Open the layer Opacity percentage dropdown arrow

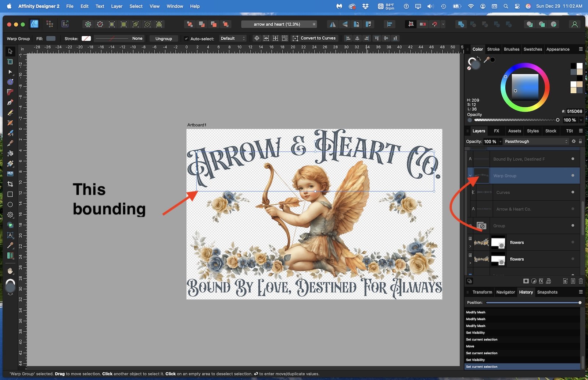coord(500,141)
